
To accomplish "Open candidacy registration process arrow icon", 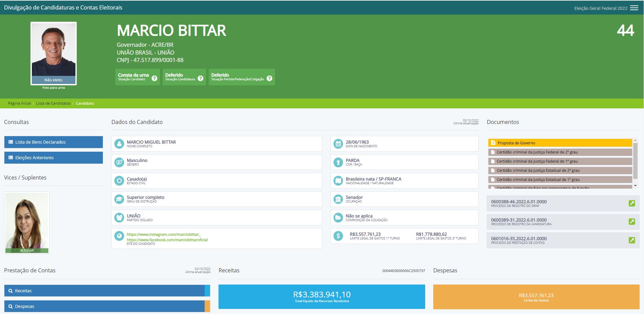I will pos(631,222).
